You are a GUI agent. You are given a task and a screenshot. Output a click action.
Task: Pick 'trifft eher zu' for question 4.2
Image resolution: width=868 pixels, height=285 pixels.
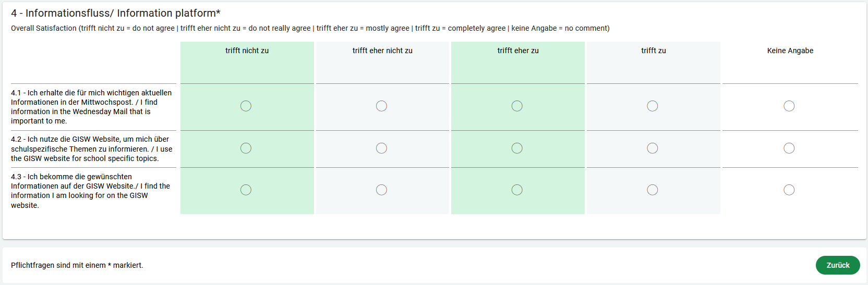pyautogui.click(x=517, y=148)
